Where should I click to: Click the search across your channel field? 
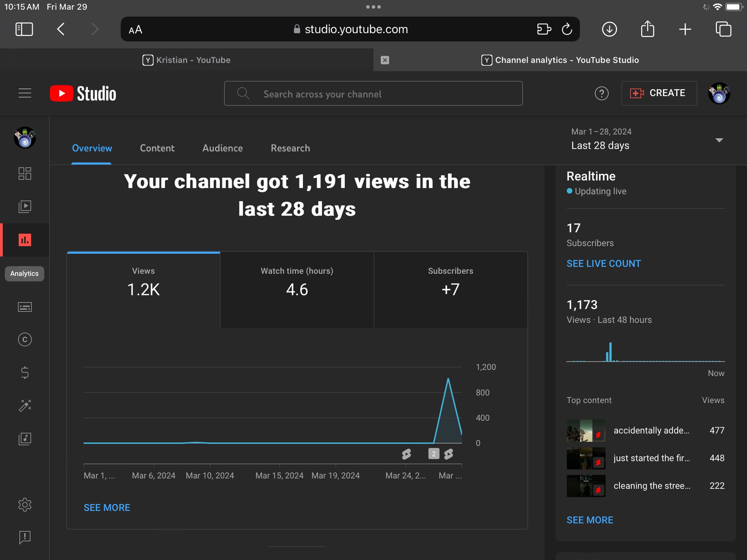point(373,94)
